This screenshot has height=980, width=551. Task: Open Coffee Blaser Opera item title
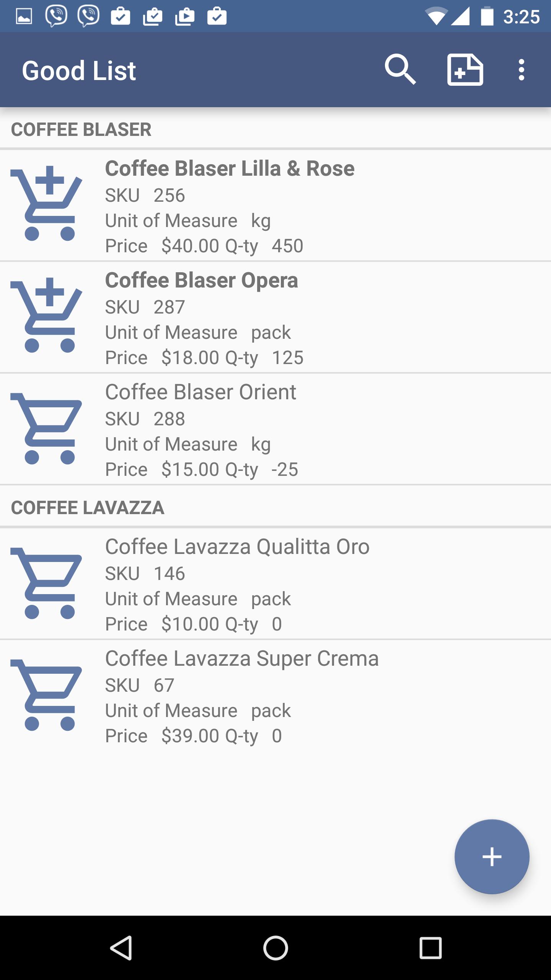click(201, 280)
